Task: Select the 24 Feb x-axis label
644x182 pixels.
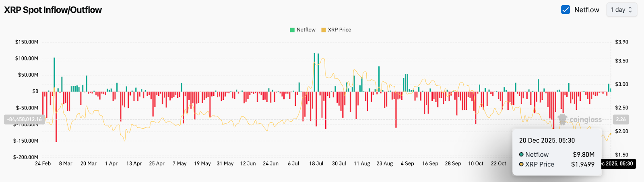Action: point(43,163)
